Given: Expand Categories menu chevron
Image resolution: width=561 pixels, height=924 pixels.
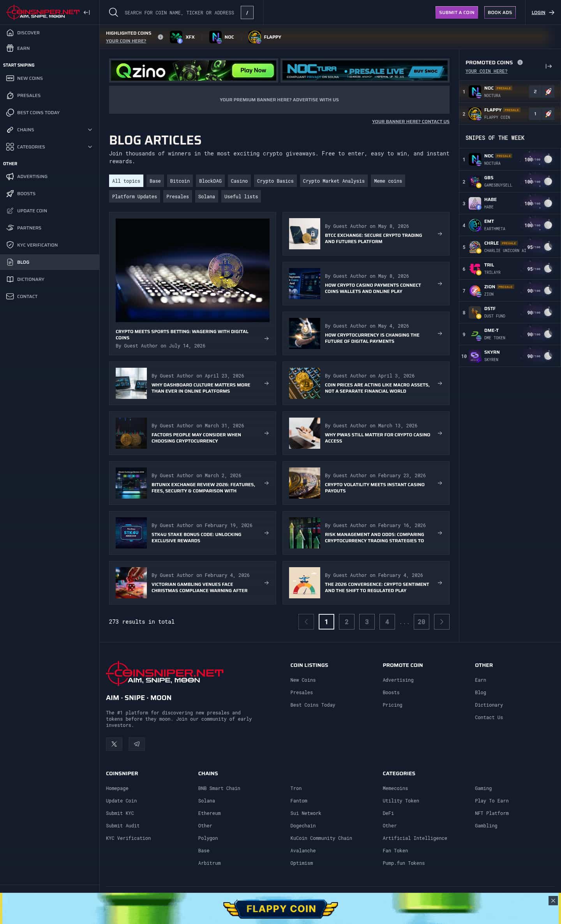Looking at the screenshot, I should pos(90,147).
